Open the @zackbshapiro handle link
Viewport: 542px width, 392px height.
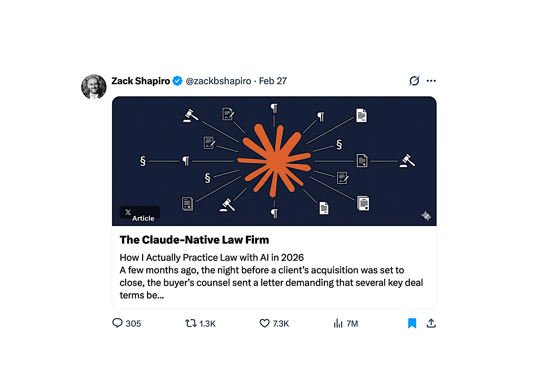tap(218, 81)
